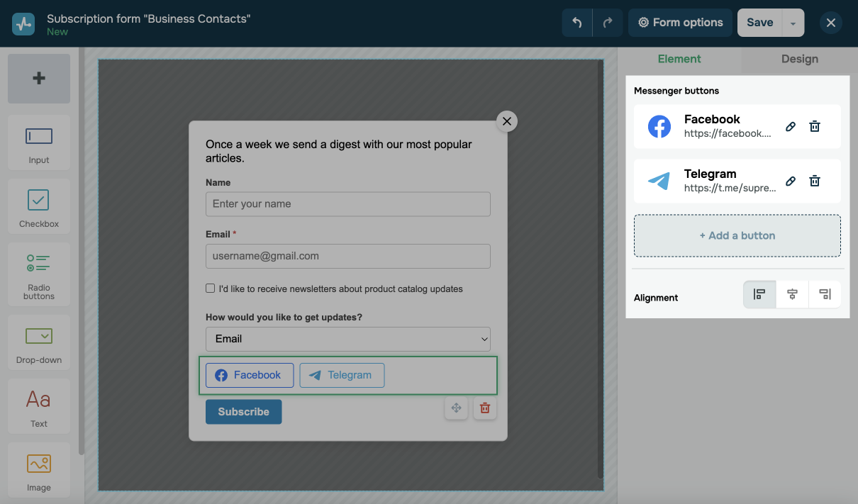
Task: Click the Enter your name field
Action: (347, 204)
